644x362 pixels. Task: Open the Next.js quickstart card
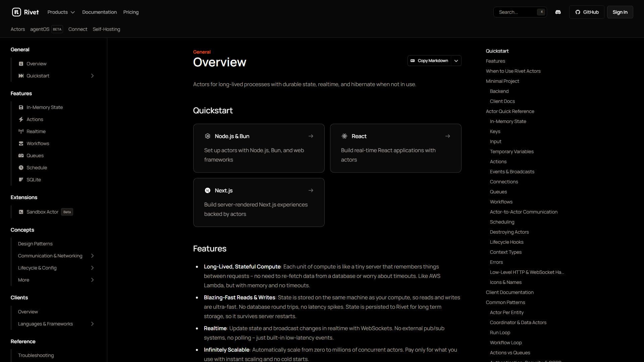(259, 202)
